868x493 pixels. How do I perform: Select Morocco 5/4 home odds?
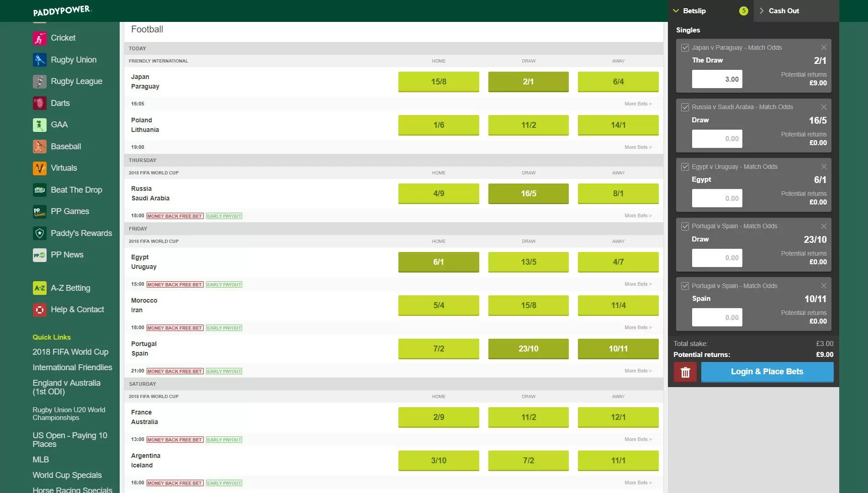pyautogui.click(x=439, y=305)
